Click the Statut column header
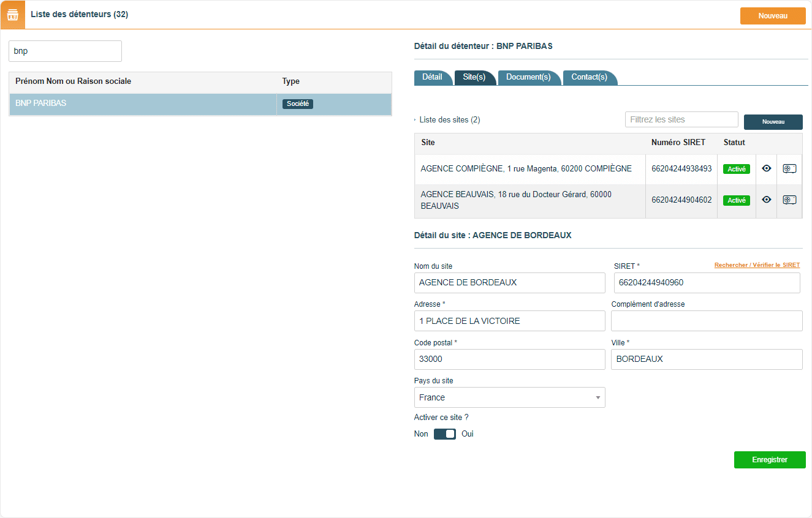Viewport: 812px width, 518px height. coord(734,143)
